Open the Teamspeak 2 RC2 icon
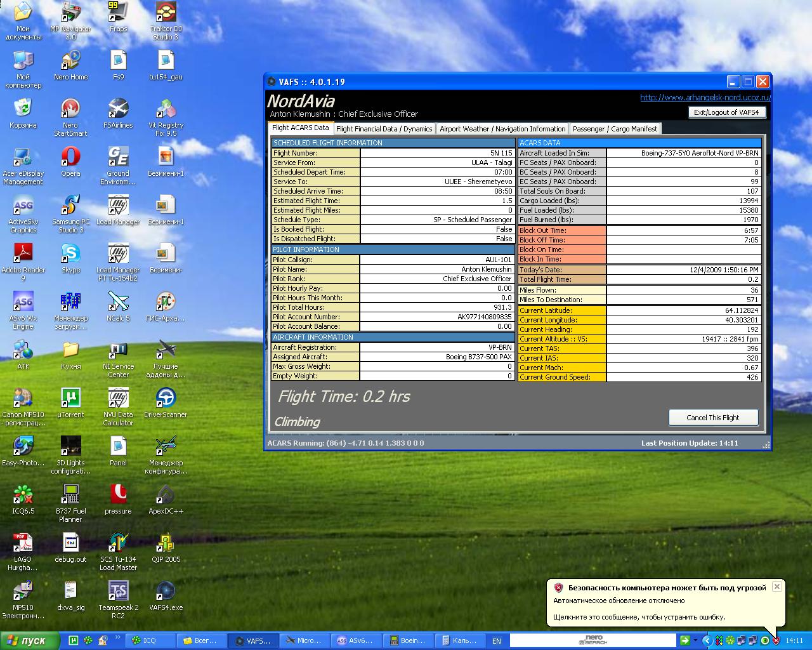Image resolution: width=812 pixels, height=650 pixels. pos(118,600)
